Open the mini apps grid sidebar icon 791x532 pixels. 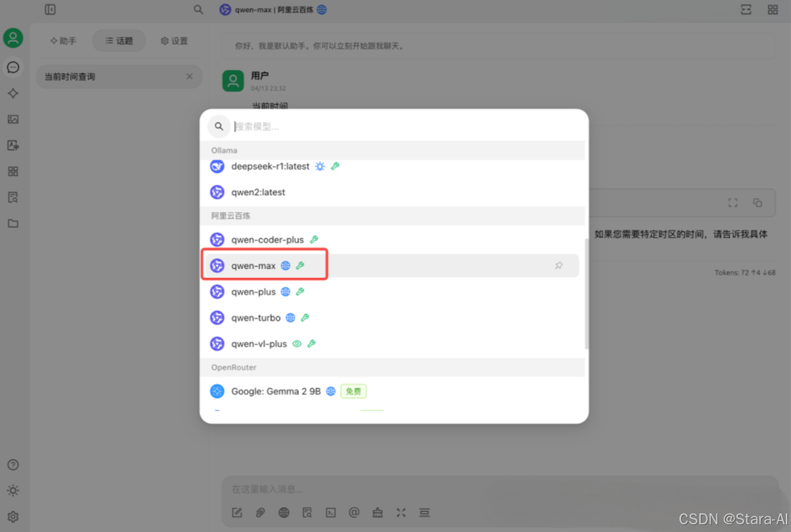point(13,172)
